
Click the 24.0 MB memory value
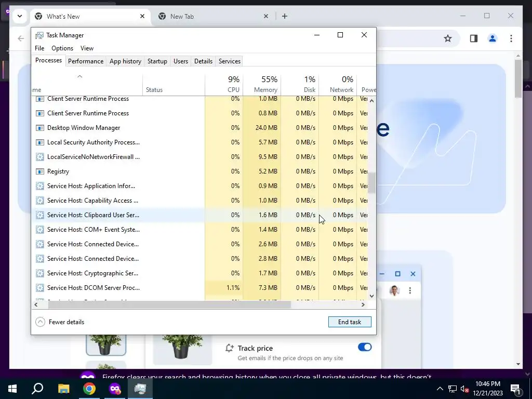click(x=267, y=128)
